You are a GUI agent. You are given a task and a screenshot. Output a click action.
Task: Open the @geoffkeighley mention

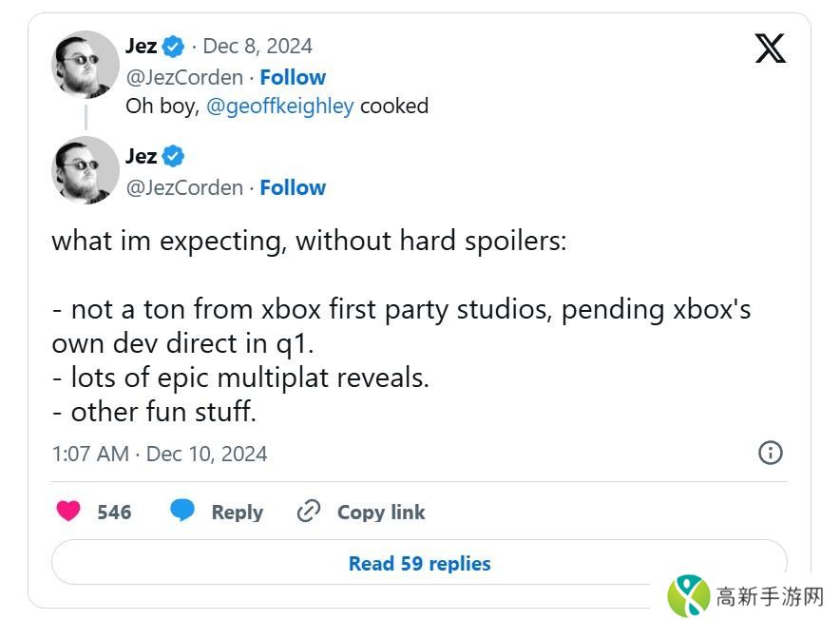click(279, 106)
